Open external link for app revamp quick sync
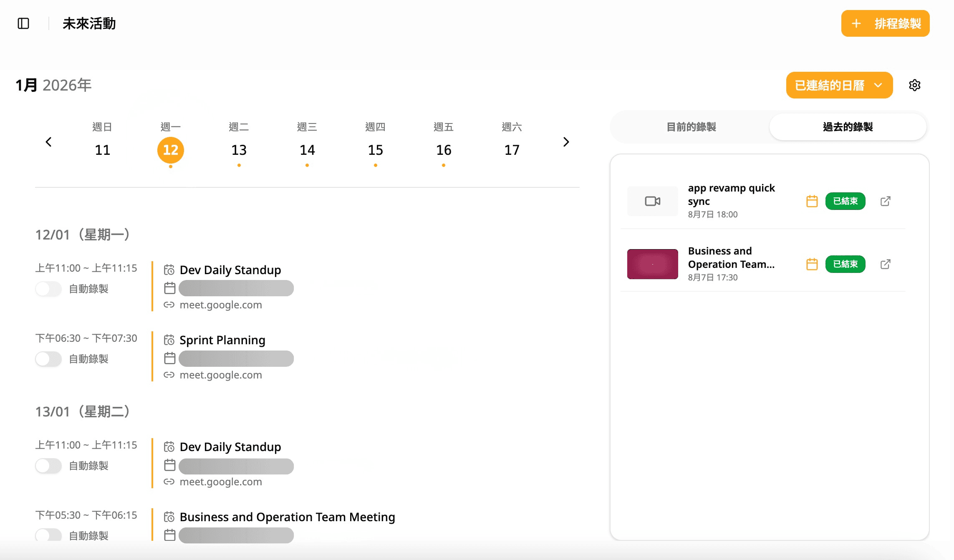The width and height of the screenshot is (954, 560). point(885,201)
